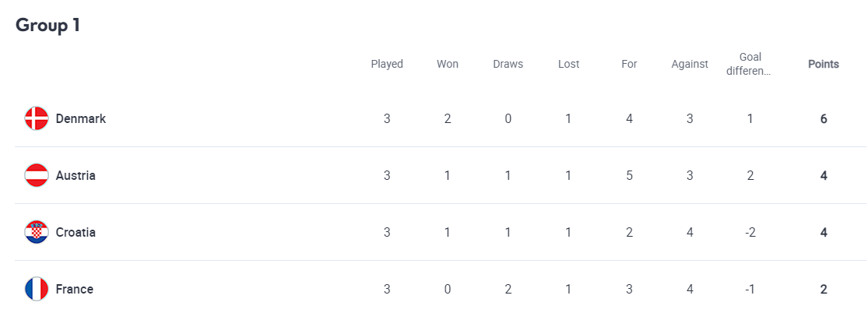Image resolution: width=868 pixels, height=320 pixels.
Task: Click the Against column header
Action: coord(690,64)
